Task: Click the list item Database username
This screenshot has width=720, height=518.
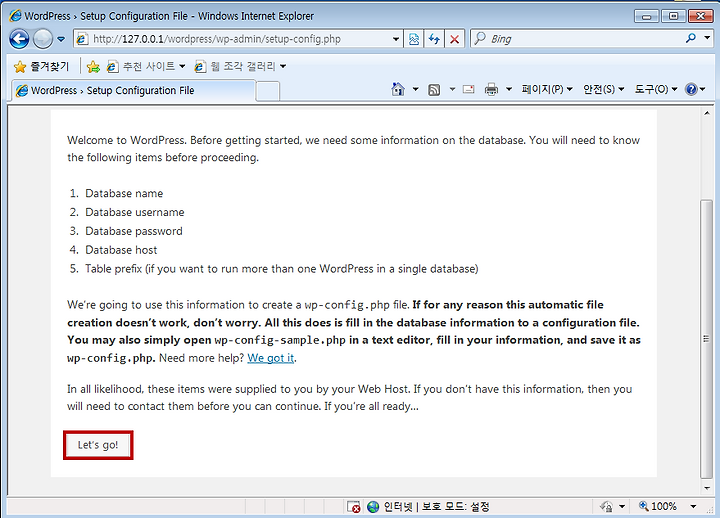Action: pos(135,212)
